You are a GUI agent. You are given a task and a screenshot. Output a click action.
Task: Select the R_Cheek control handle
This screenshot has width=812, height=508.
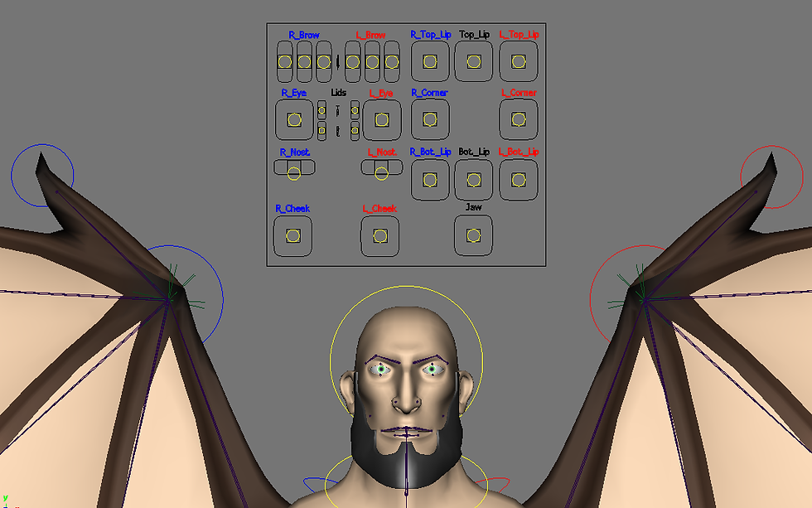pyautogui.click(x=292, y=236)
